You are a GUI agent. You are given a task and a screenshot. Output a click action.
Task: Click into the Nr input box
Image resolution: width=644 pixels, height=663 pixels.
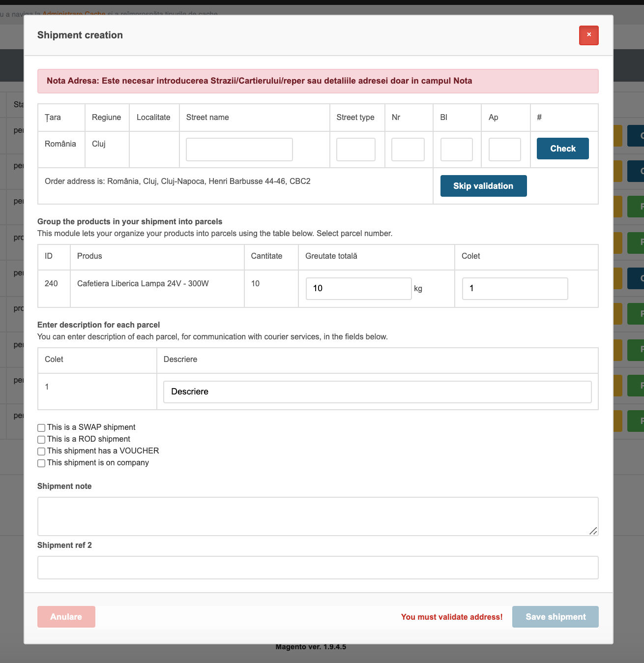pos(408,150)
